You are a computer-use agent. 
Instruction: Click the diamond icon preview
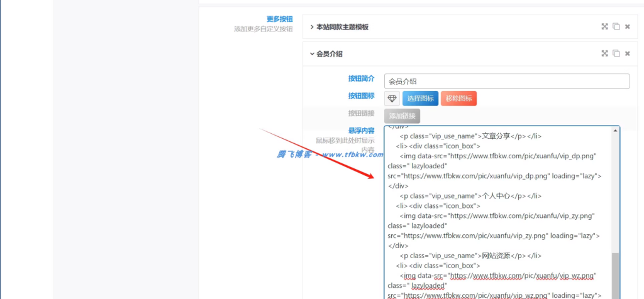pos(392,99)
